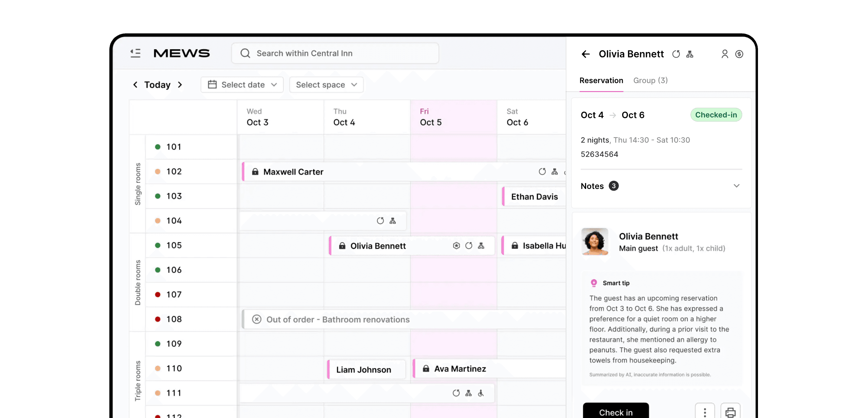Click the Sat Oct 6 column header
868x418 pixels.
pyautogui.click(x=532, y=117)
